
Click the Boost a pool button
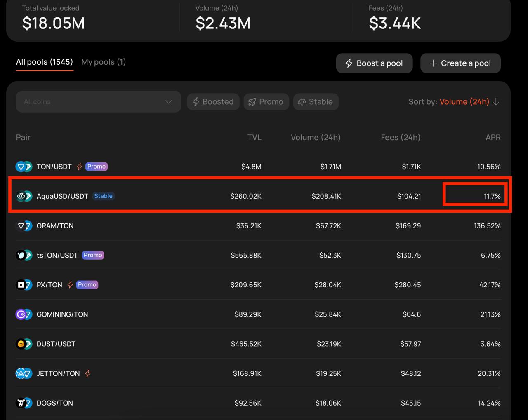pyautogui.click(x=374, y=63)
